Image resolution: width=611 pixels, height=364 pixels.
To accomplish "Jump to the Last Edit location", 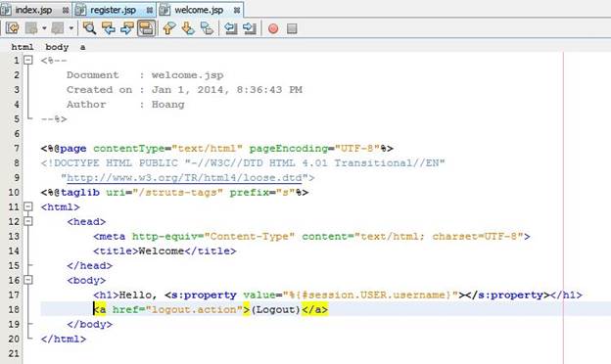I will [13, 28].
